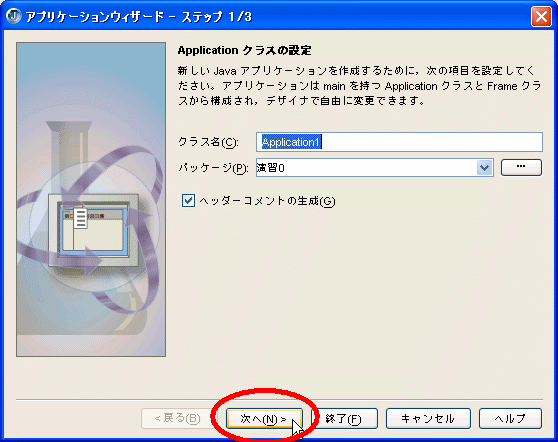The width and height of the screenshot is (558, 442).
Task: Click the JBuilder icon in the title bar
Action: 14,16
